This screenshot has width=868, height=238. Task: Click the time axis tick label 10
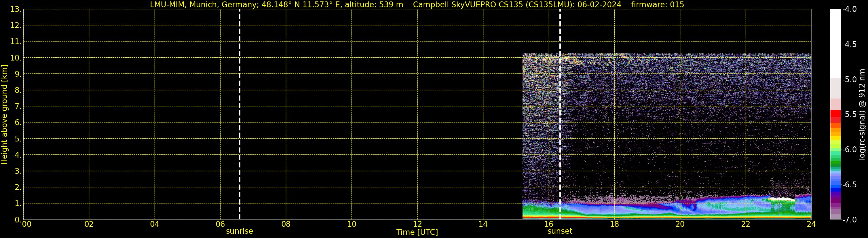pos(352,224)
